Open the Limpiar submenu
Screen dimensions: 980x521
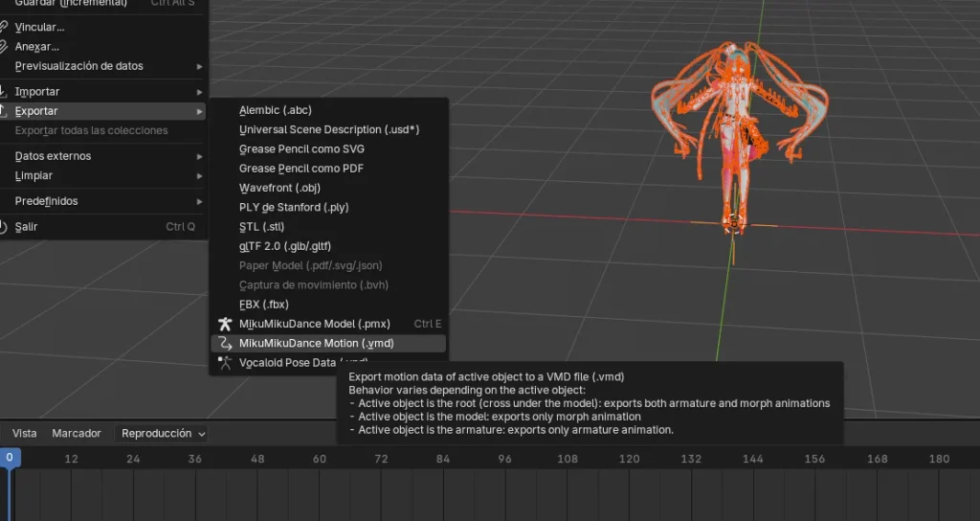click(103, 175)
